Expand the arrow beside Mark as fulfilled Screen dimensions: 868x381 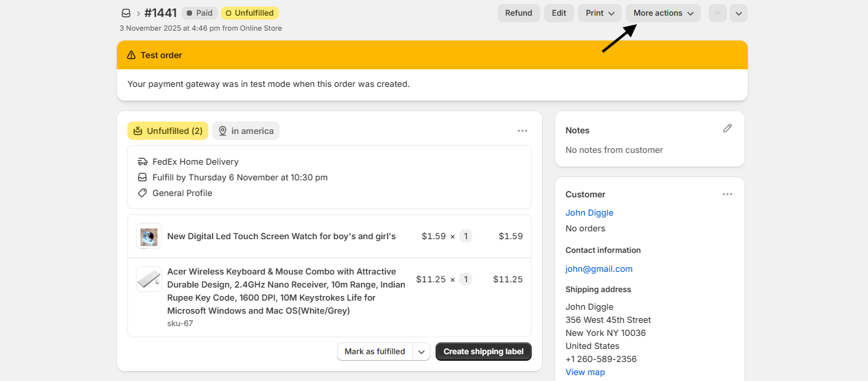click(x=422, y=352)
